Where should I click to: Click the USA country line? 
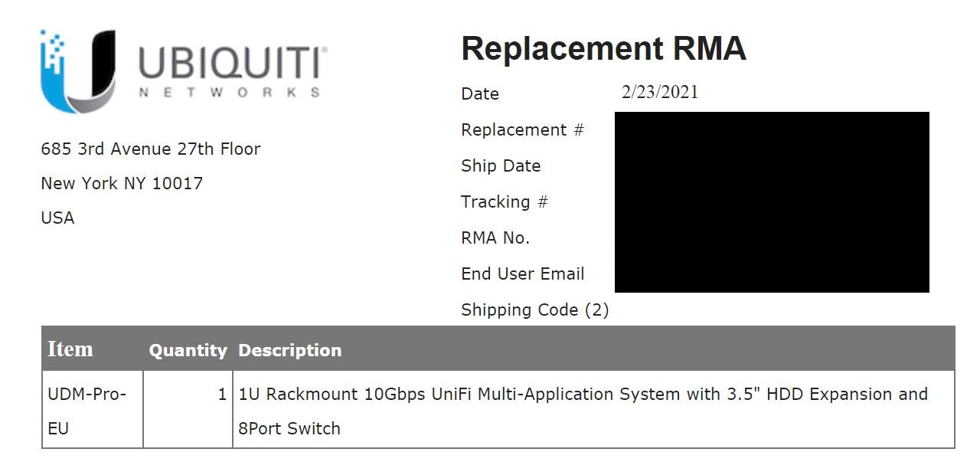point(57,218)
